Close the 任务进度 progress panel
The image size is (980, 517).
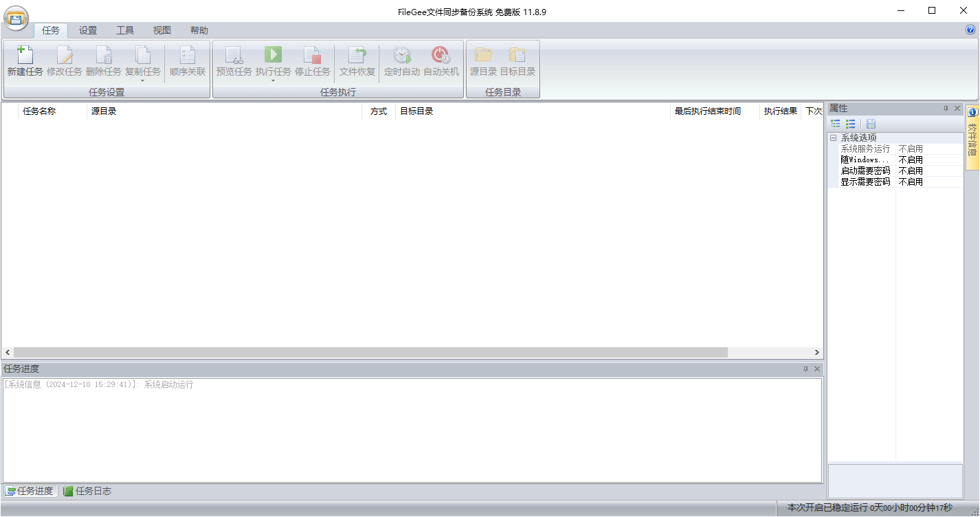click(817, 369)
